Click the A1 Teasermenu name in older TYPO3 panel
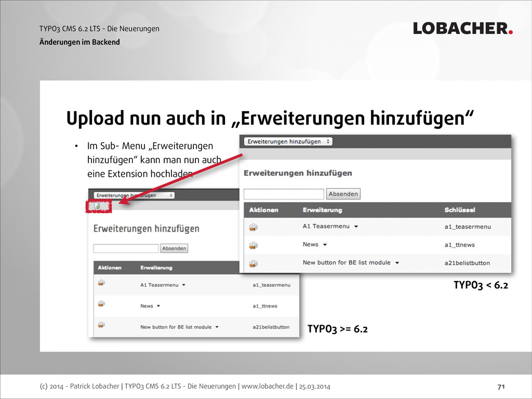The width and height of the screenshot is (532, 399). click(x=326, y=227)
